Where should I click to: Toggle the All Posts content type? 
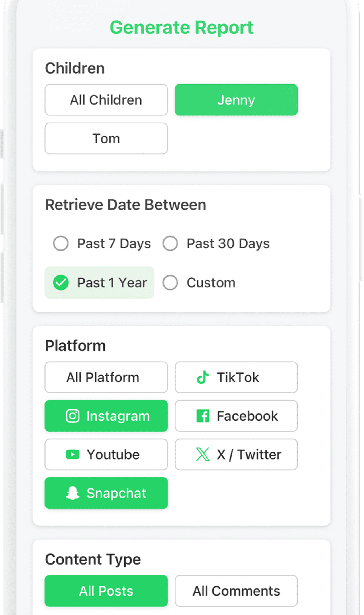click(106, 591)
